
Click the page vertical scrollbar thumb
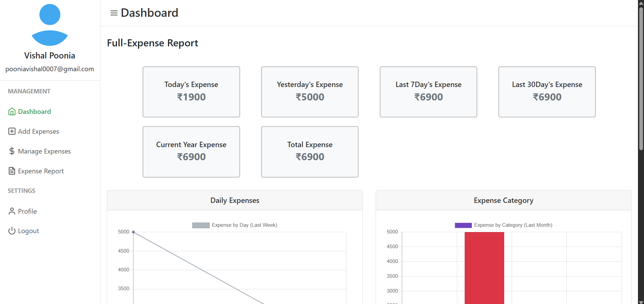[x=641, y=78]
